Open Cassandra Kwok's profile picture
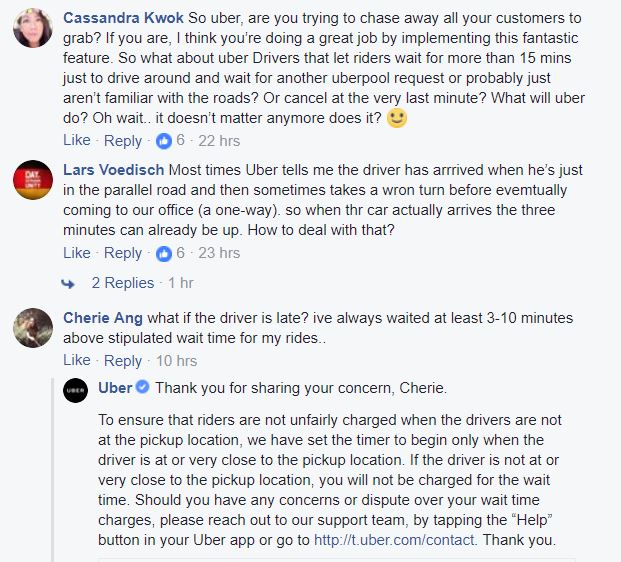The width and height of the screenshot is (621, 562). tap(33, 28)
